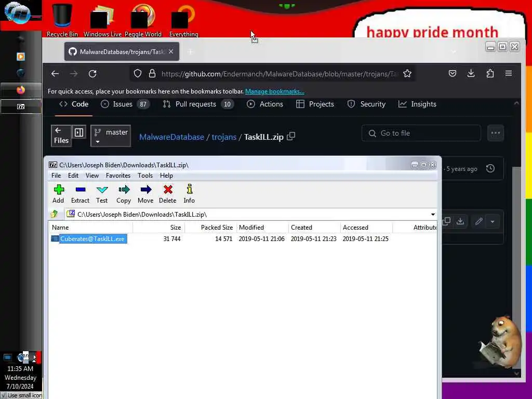Image resolution: width=532 pixels, height=399 pixels.
Task: Click the GitHub edit pencil icon
Action: pyautogui.click(x=478, y=221)
